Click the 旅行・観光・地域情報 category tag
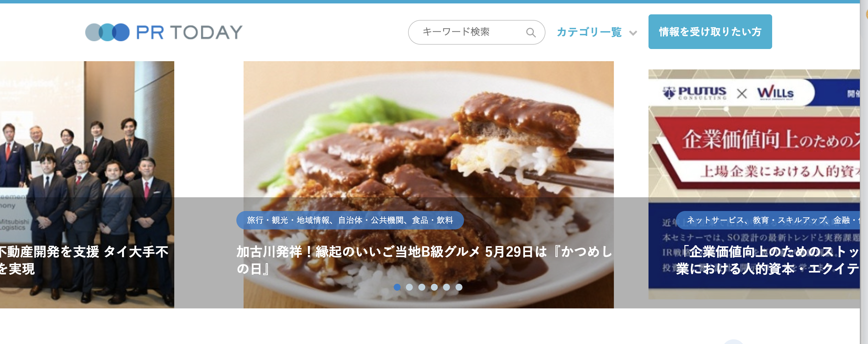 click(x=350, y=220)
